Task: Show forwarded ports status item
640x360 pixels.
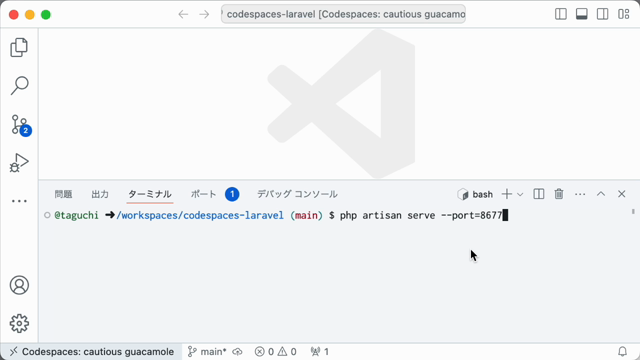Action: tap(319, 351)
